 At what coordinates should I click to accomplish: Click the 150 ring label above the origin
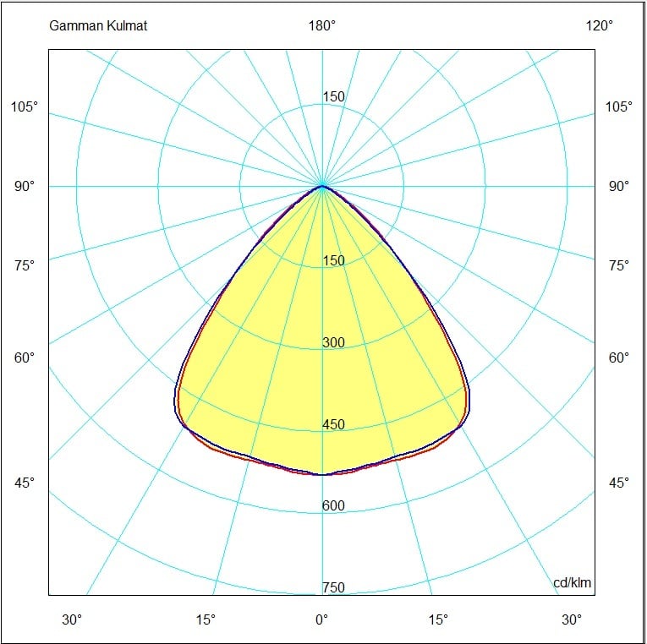(333, 97)
